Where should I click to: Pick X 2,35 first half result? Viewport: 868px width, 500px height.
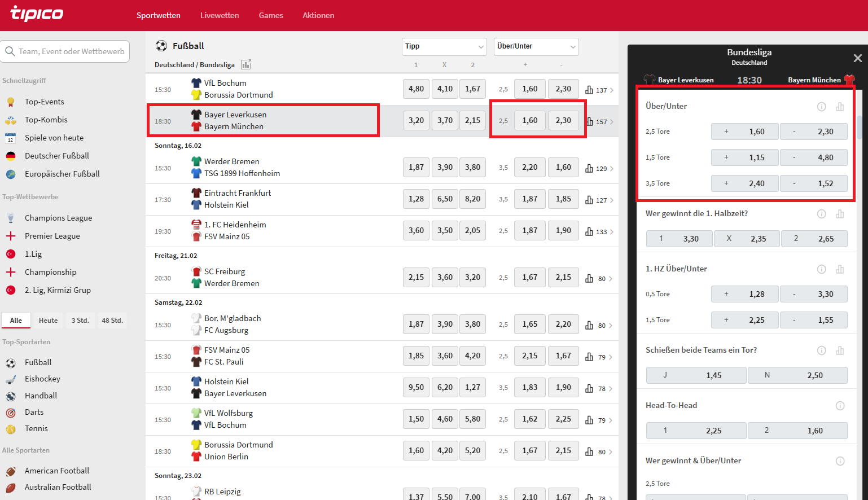click(x=747, y=239)
